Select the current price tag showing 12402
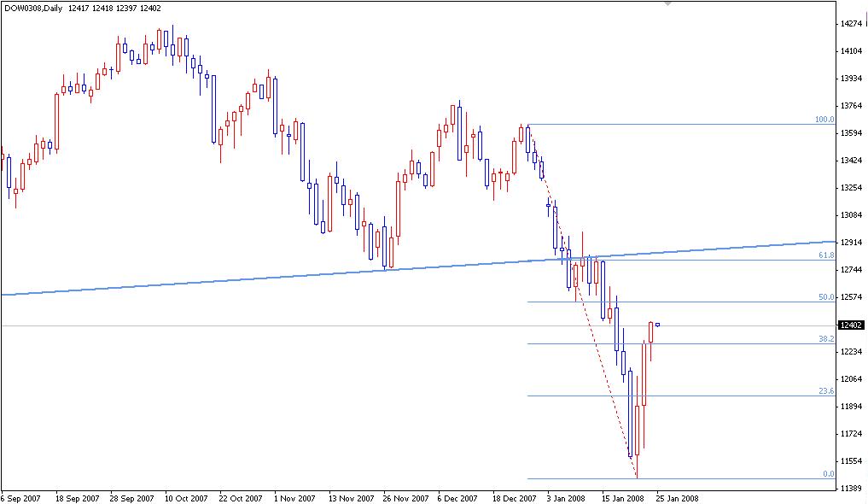Image resolution: width=868 pixels, height=504 pixels. click(x=849, y=324)
